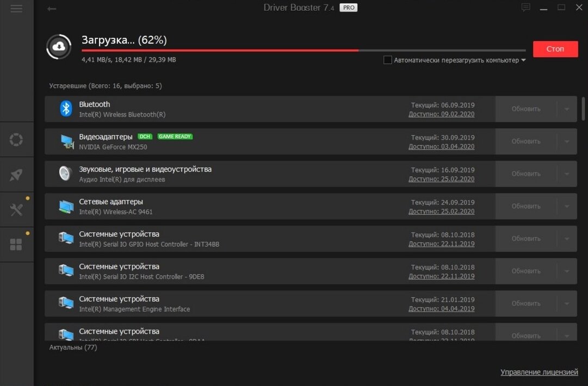
Task: Select Intel(R) Management Engine Interface text
Action: point(134,309)
